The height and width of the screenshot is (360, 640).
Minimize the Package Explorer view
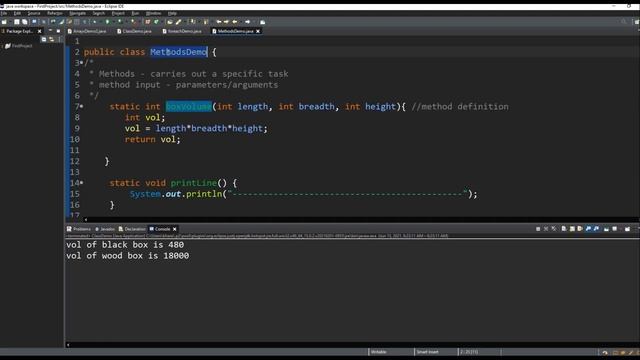(51, 31)
